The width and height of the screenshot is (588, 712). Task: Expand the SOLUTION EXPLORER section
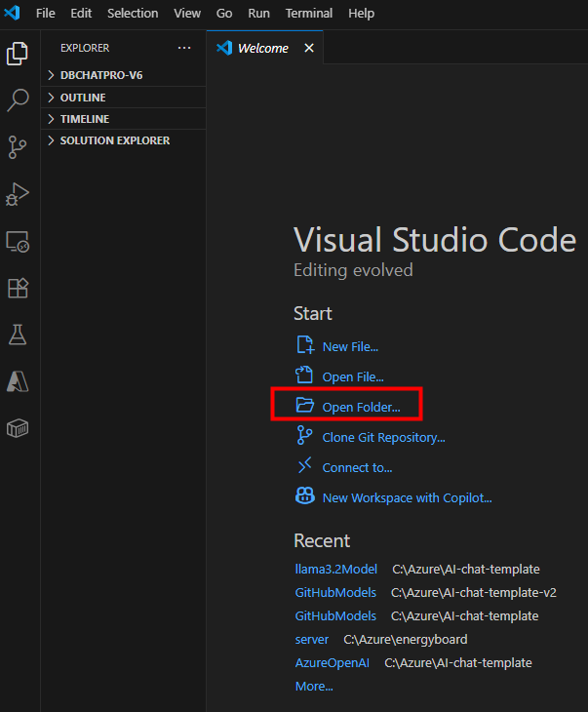(x=124, y=140)
